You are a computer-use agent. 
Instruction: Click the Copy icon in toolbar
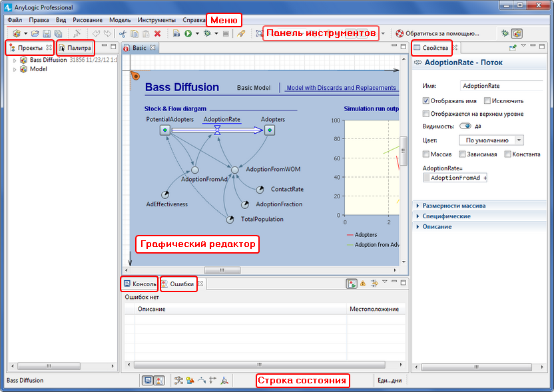tap(135, 33)
